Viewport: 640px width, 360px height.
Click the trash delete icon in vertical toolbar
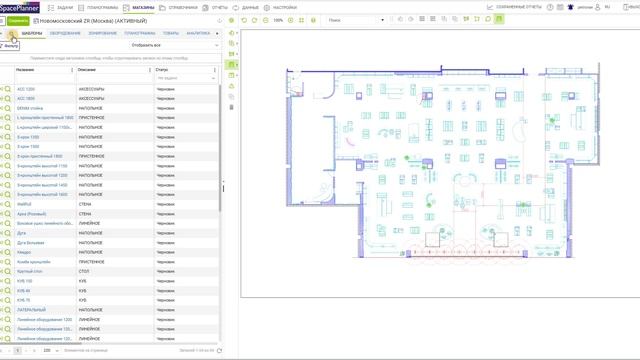click(231, 107)
